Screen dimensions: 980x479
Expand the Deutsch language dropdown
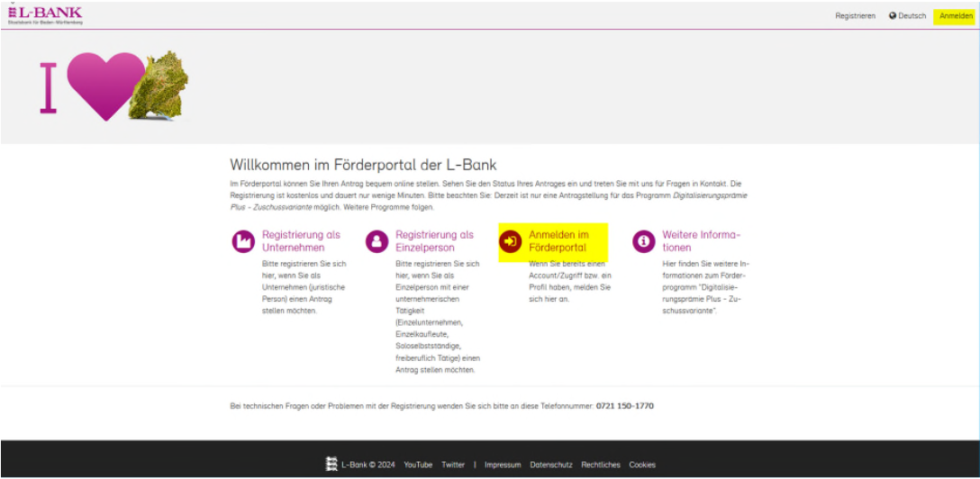click(x=906, y=16)
